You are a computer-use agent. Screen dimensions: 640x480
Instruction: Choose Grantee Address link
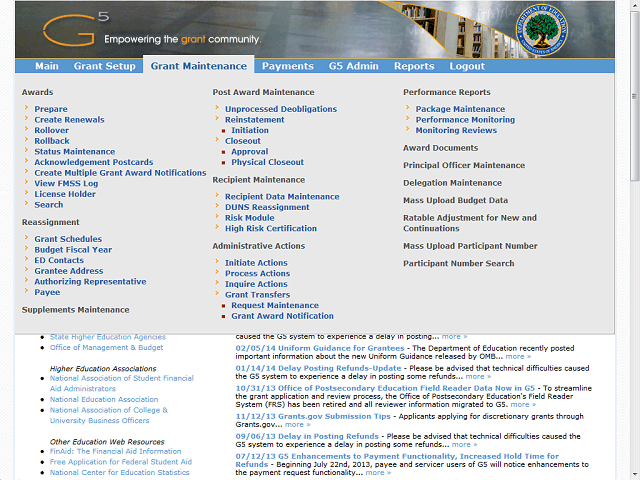tap(69, 271)
